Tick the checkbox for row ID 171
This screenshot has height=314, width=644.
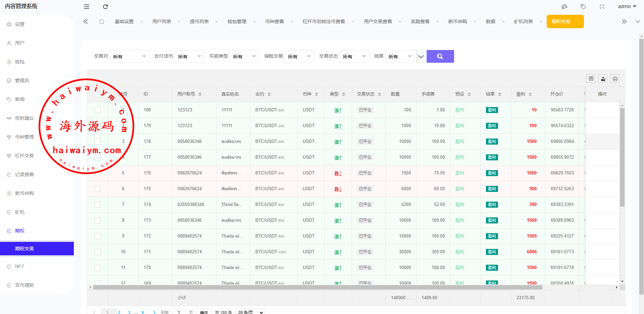pyautogui.click(x=98, y=252)
